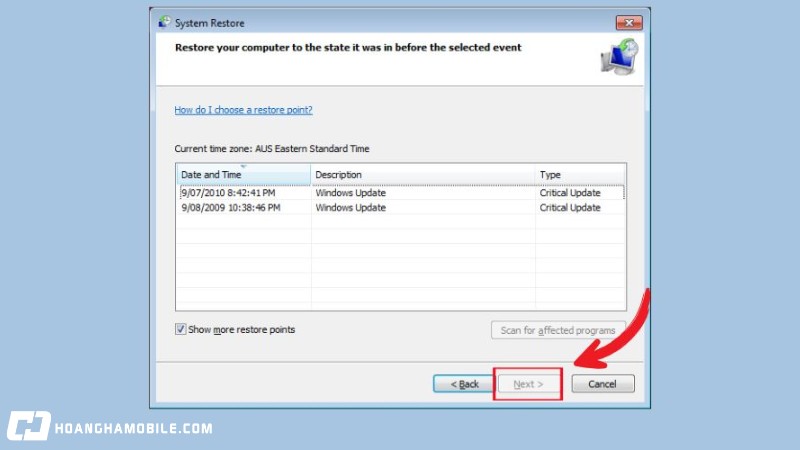Click Scan for affected programs button

[558, 330]
